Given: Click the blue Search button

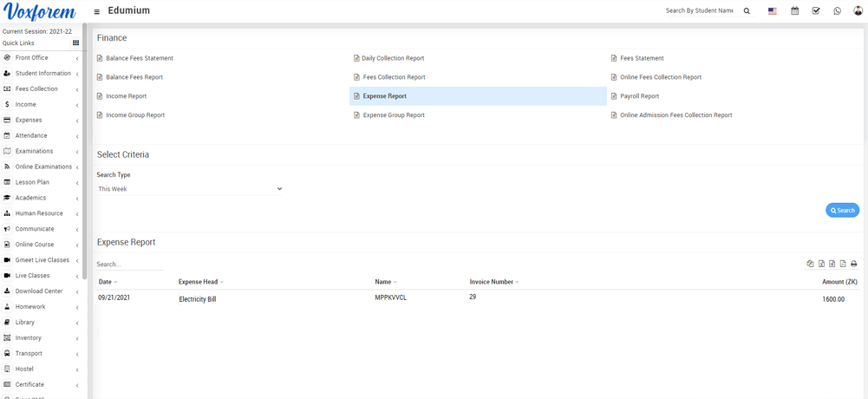Looking at the screenshot, I should 842,210.
